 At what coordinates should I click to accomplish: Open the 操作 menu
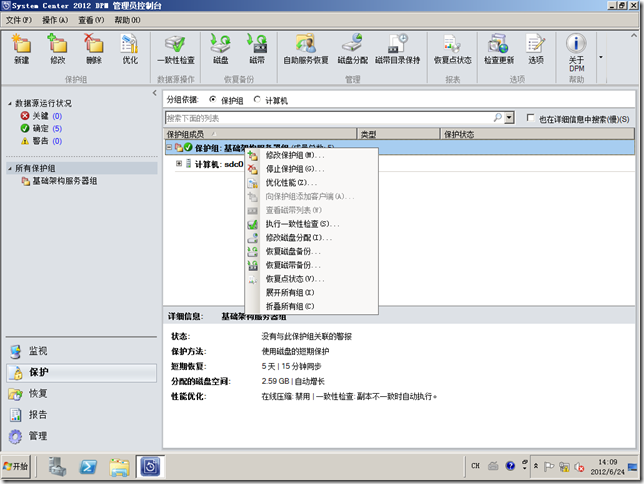tap(55, 20)
